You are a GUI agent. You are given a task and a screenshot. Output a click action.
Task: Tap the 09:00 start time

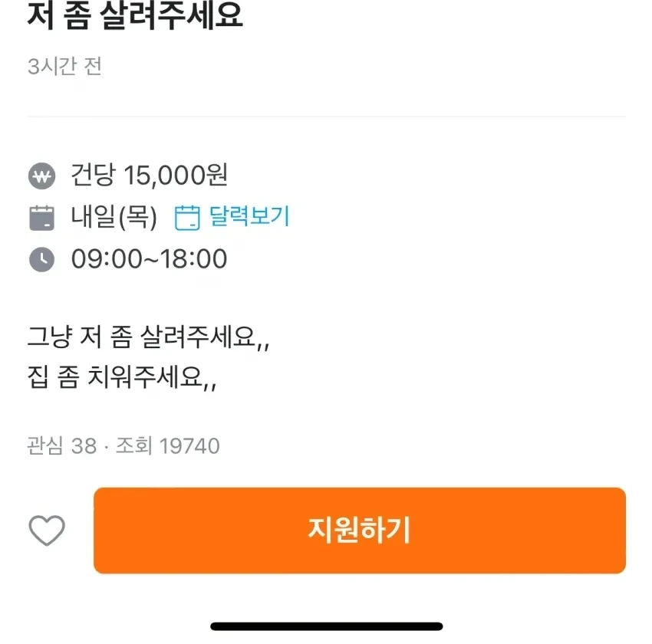pyautogui.click(x=106, y=259)
